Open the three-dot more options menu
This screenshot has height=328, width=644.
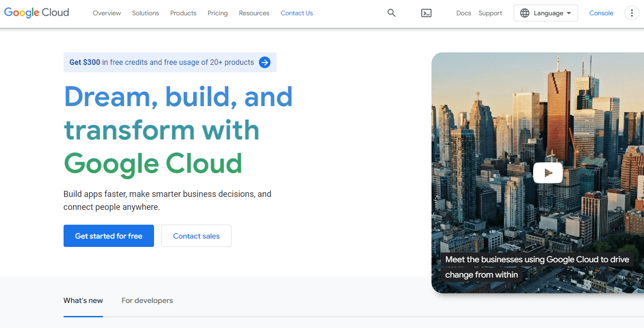(x=632, y=13)
